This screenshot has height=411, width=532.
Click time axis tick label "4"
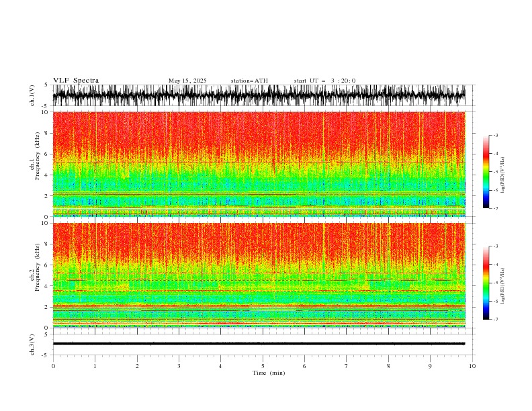coord(220,366)
